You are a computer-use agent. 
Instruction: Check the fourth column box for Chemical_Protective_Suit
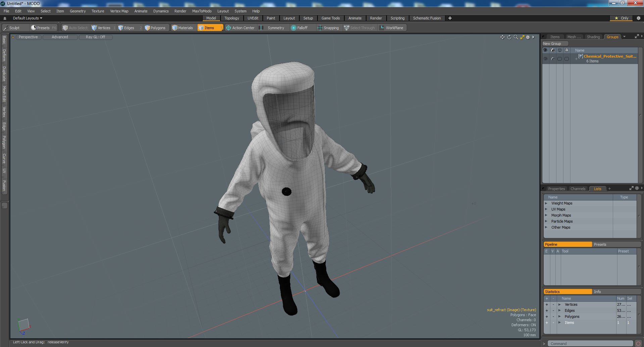566,59
